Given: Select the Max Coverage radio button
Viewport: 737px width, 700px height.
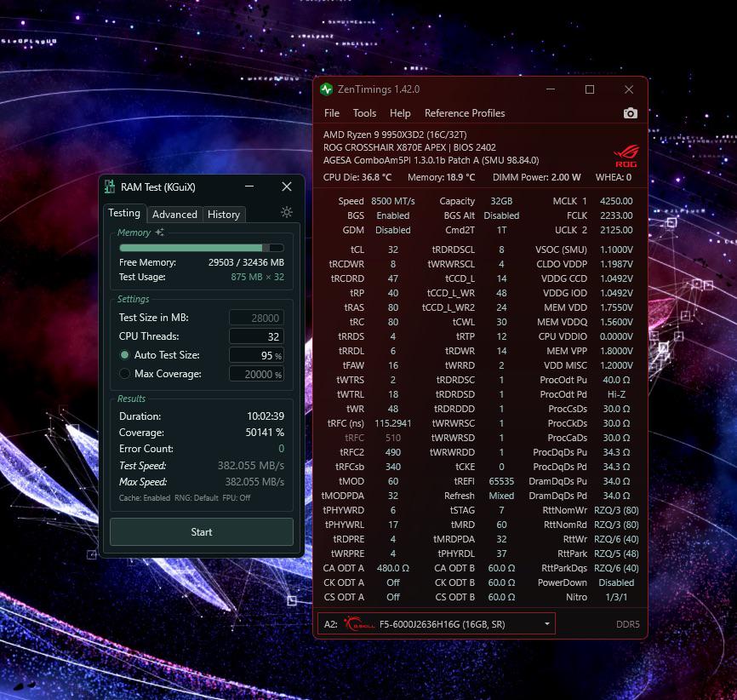Looking at the screenshot, I should pos(124,374).
